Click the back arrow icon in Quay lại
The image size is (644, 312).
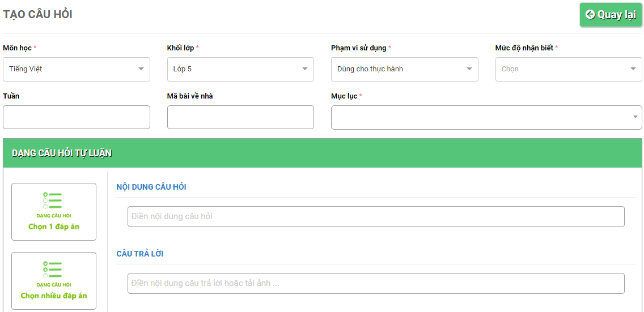click(590, 15)
